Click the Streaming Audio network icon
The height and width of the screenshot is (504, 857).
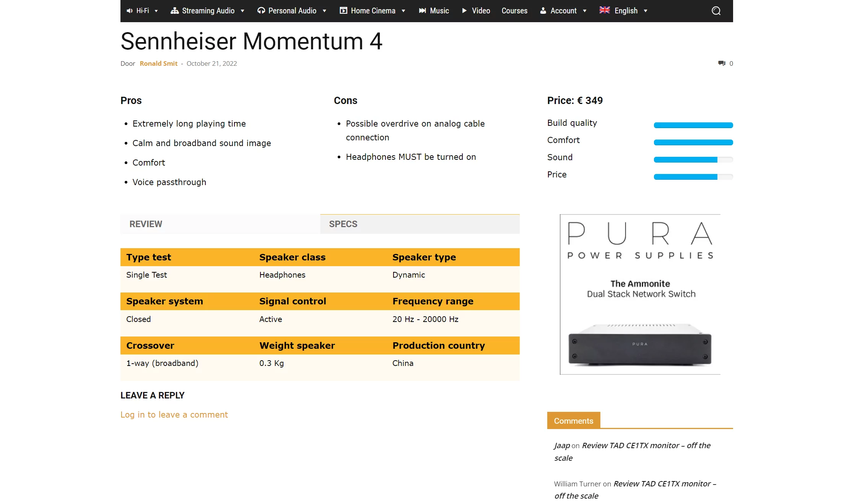(x=175, y=11)
